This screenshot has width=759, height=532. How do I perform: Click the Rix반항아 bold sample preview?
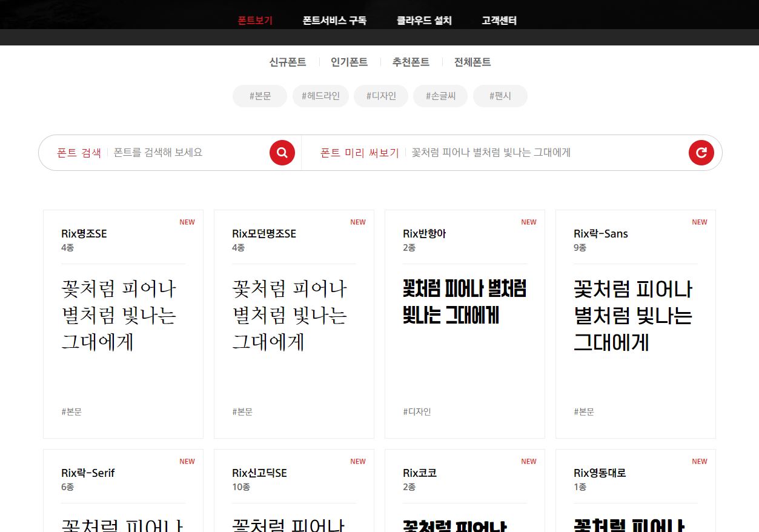tap(465, 302)
